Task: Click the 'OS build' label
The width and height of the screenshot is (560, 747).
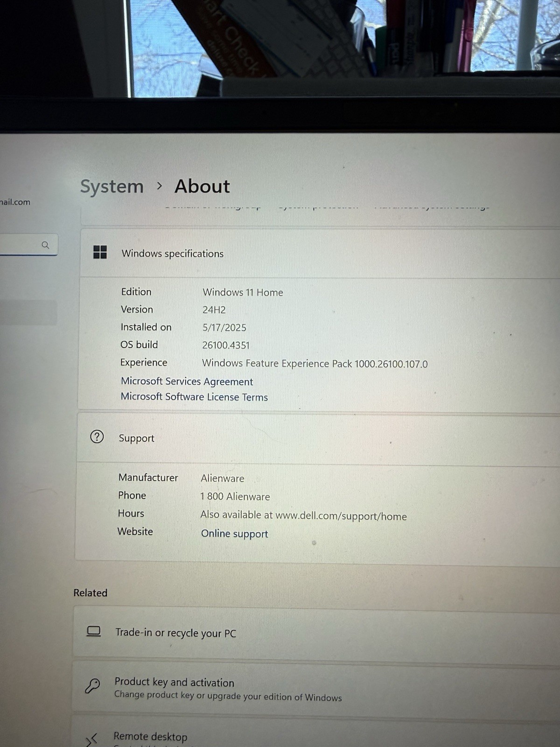Action: (x=139, y=345)
